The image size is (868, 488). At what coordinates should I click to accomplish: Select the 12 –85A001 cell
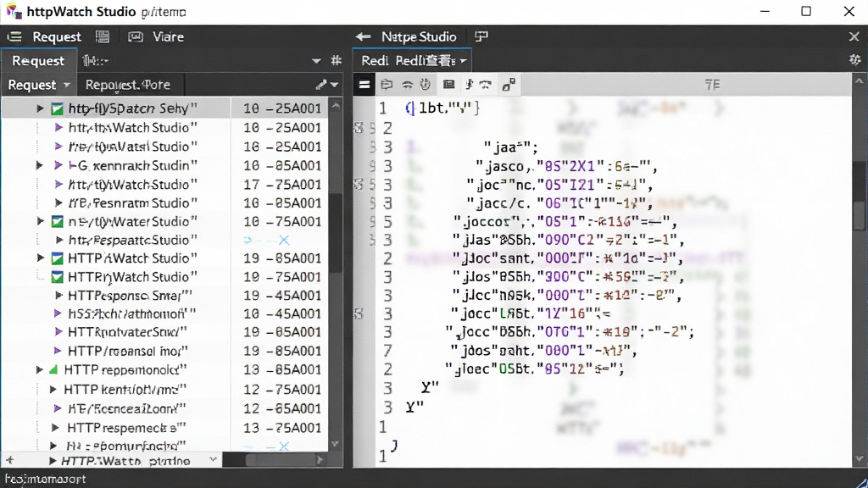tap(282, 408)
